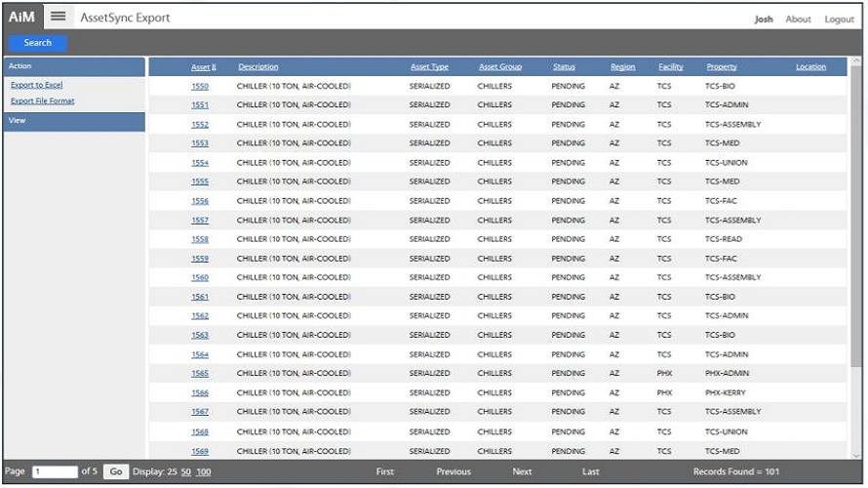Image resolution: width=868 pixels, height=488 pixels.
Task: Sort by Location column header
Action: click(x=810, y=67)
